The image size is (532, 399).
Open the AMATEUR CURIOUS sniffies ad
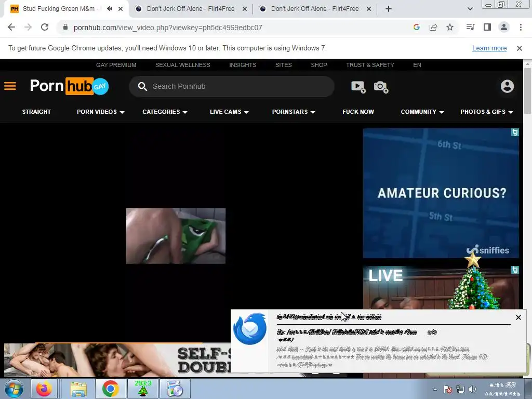click(x=441, y=193)
